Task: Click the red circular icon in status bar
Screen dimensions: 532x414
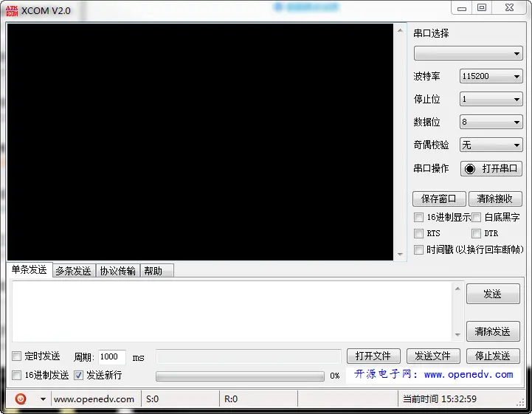Action: tap(21, 399)
